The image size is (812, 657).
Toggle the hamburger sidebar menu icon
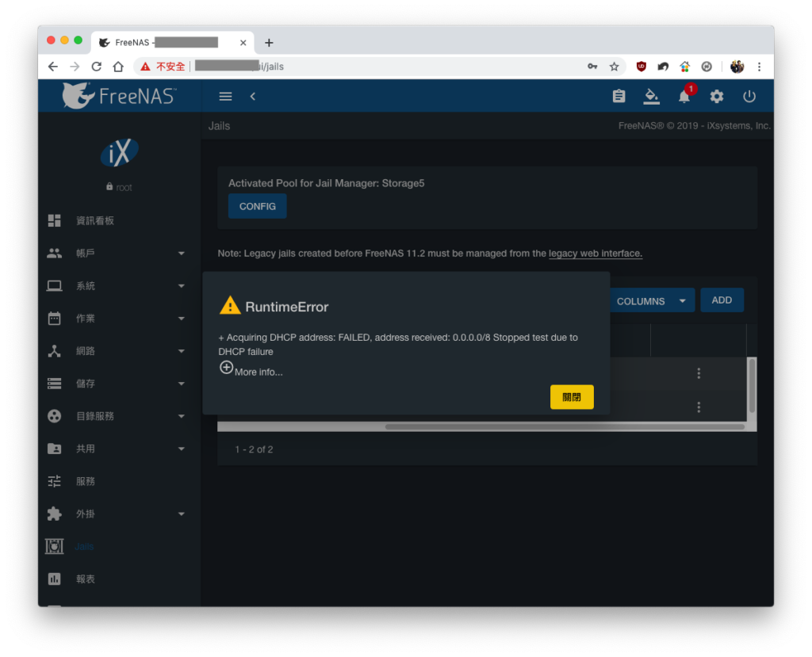pos(225,97)
